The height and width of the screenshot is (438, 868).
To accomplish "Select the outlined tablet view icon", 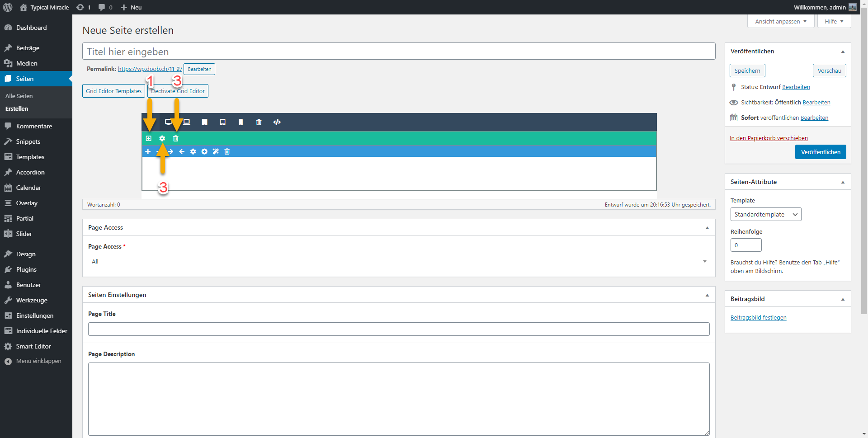I will tap(222, 122).
